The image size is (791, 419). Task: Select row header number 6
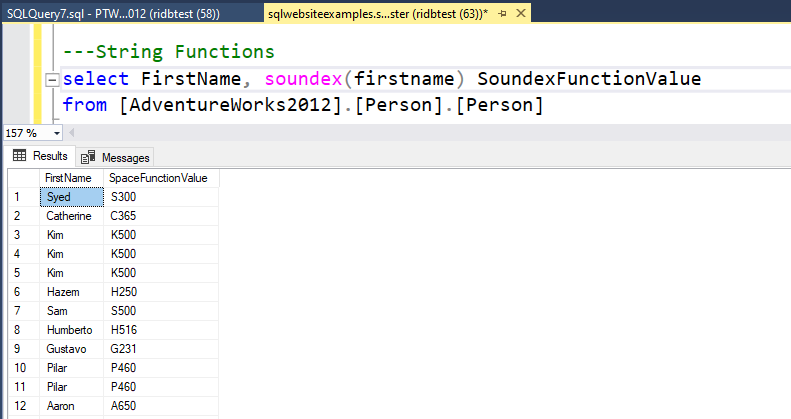click(24, 292)
